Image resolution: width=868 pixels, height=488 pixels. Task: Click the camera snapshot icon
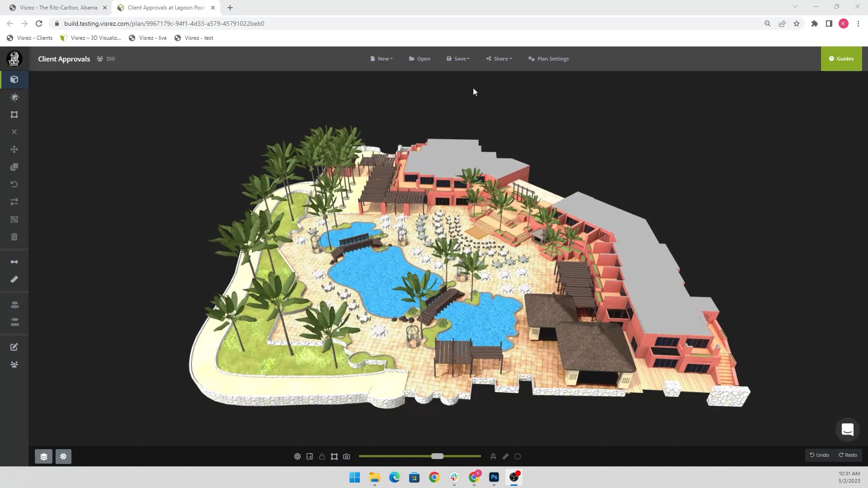tap(346, 457)
